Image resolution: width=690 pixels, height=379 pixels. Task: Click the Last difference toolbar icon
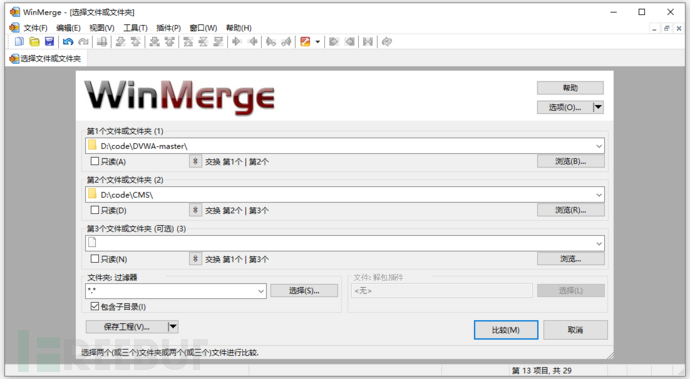click(x=218, y=42)
